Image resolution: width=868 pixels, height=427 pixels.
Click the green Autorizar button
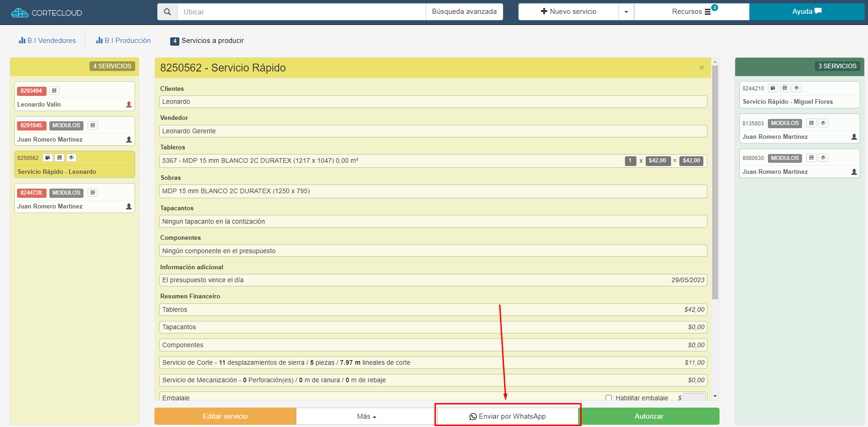pyautogui.click(x=649, y=416)
